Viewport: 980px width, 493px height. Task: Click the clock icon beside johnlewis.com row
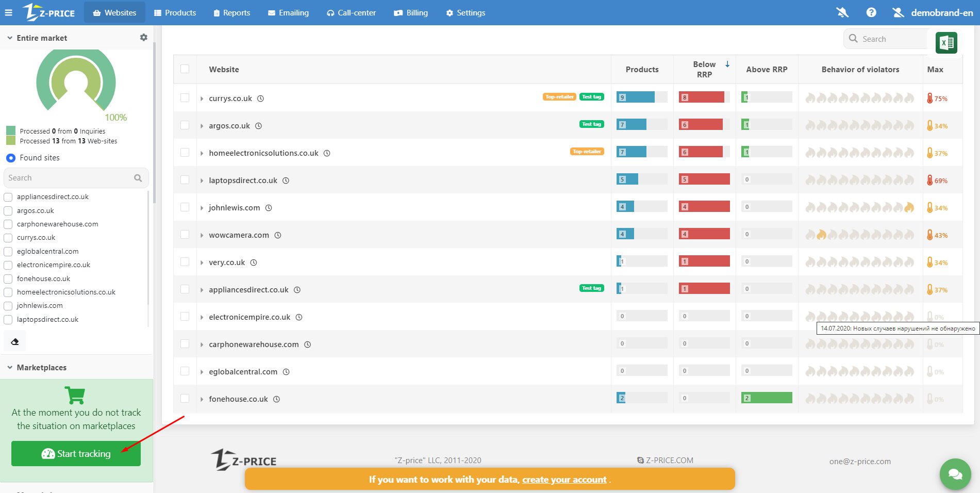click(x=269, y=208)
